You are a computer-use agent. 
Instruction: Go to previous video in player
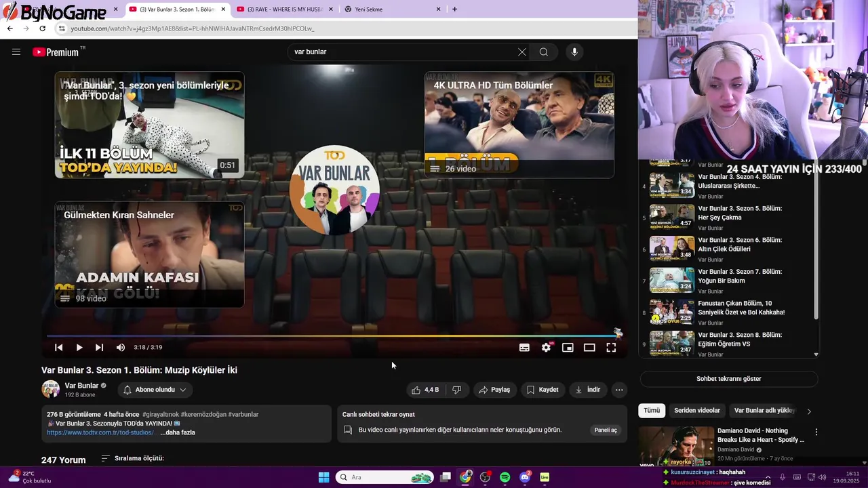coord(59,348)
